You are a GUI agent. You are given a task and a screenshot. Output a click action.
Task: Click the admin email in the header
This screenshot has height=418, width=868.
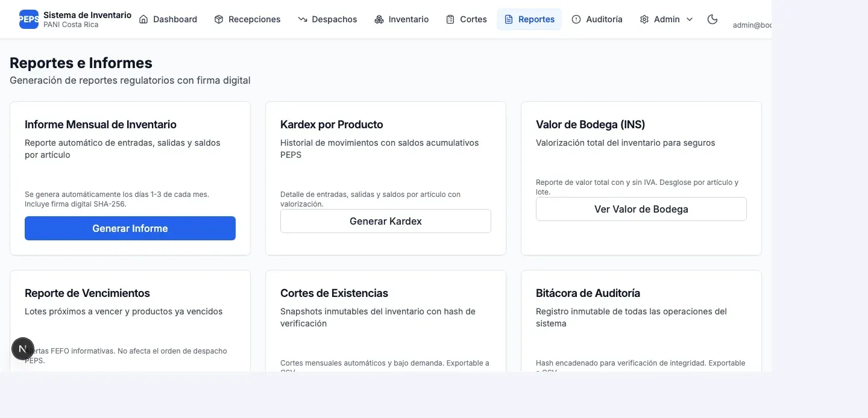click(x=752, y=25)
